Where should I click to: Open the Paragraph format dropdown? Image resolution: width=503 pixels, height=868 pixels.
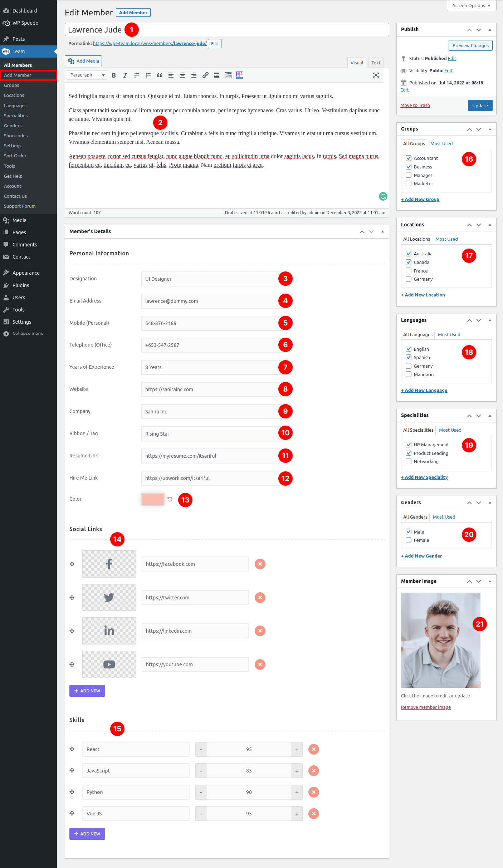click(87, 75)
